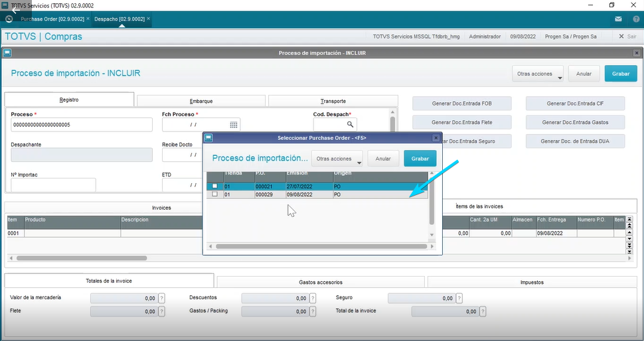Close the Purchase Order tab
The image size is (644, 341).
point(88,19)
